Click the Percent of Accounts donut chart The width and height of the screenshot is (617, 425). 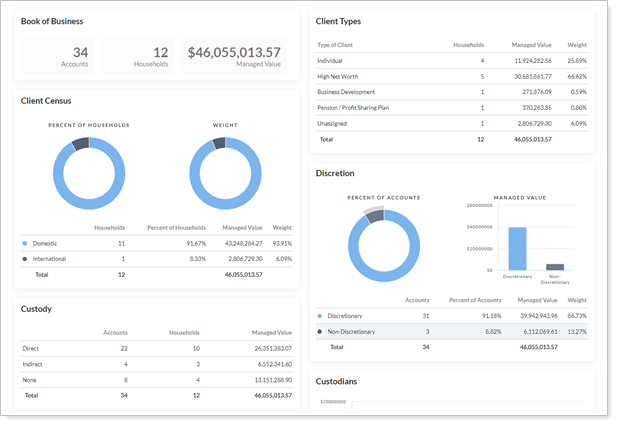pos(383,246)
